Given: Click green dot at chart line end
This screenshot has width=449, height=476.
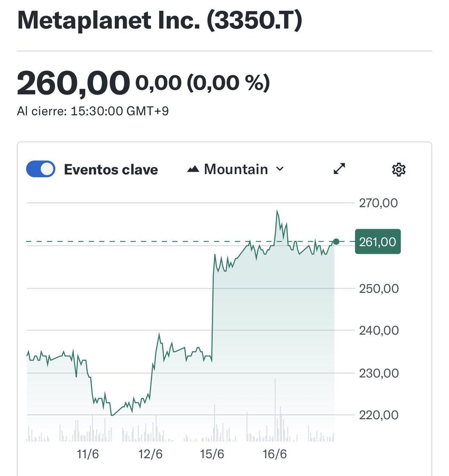Looking at the screenshot, I should (336, 242).
